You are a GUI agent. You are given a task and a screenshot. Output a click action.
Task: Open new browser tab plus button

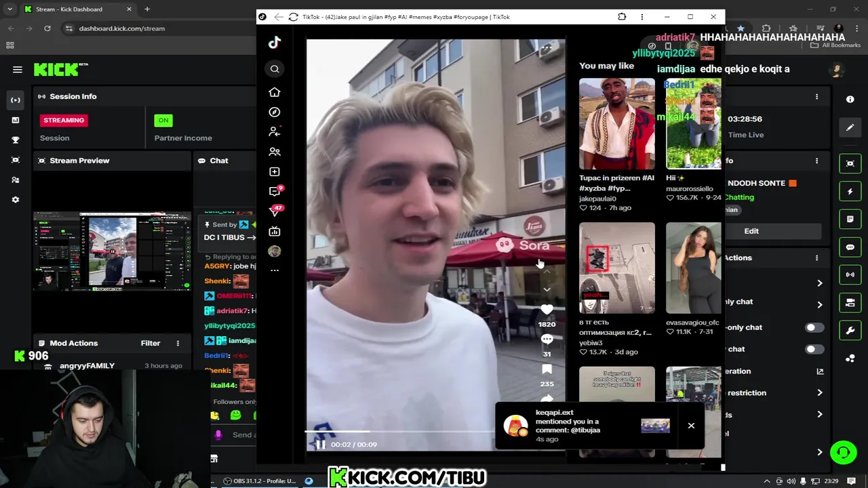click(x=147, y=9)
